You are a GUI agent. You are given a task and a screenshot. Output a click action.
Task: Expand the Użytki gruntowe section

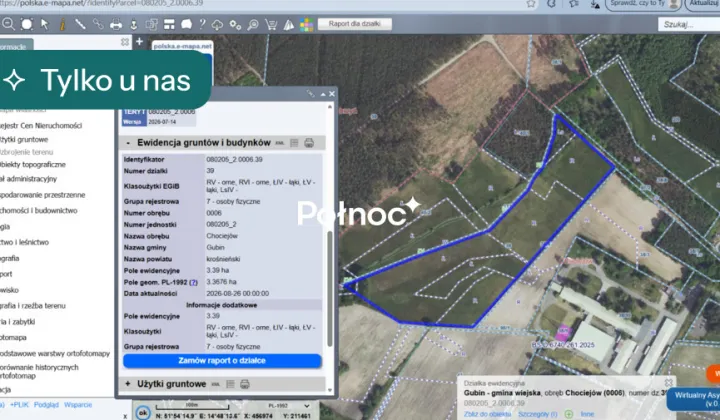click(x=128, y=384)
